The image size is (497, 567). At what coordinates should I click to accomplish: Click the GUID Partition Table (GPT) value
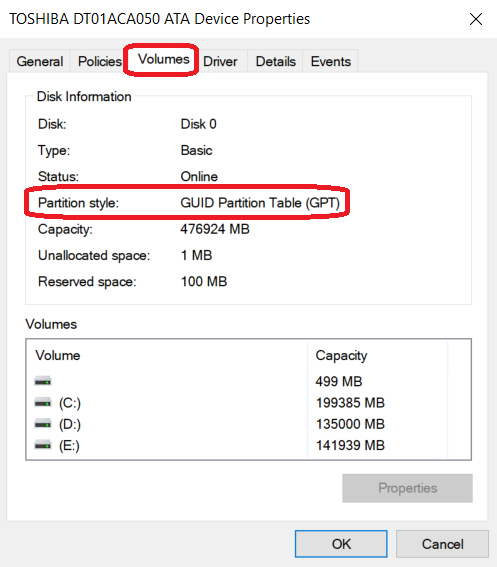click(260, 203)
